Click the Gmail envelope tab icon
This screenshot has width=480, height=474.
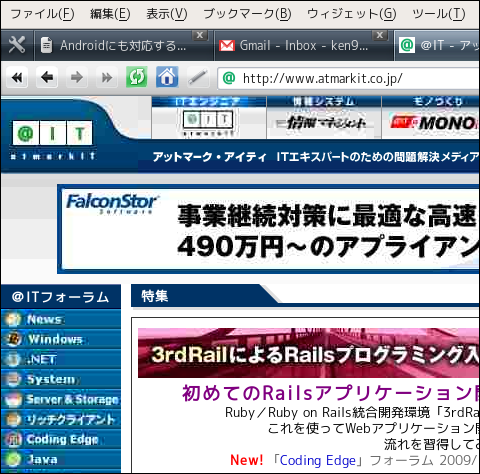pos(227,45)
